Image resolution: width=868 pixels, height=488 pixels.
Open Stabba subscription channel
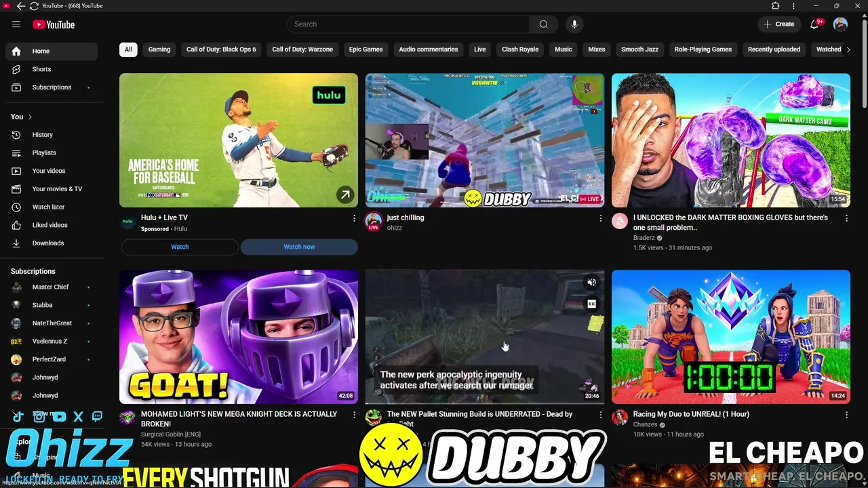[52, 305]
